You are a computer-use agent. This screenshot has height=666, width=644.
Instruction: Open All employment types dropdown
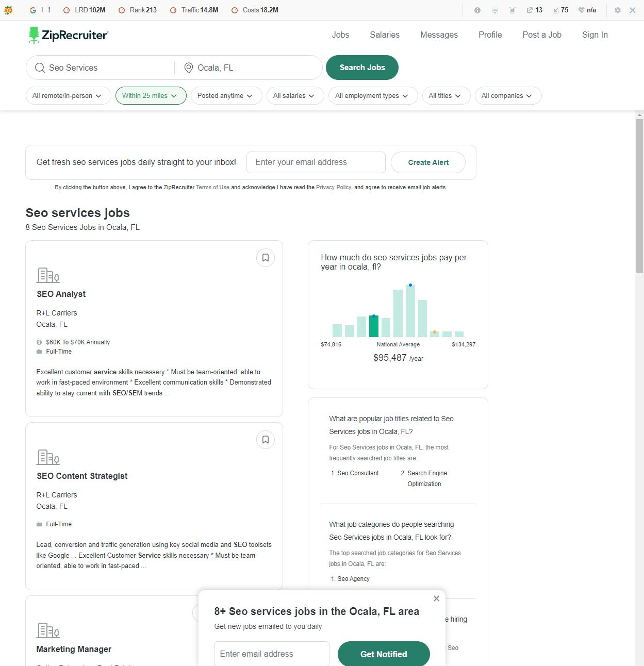372,96
